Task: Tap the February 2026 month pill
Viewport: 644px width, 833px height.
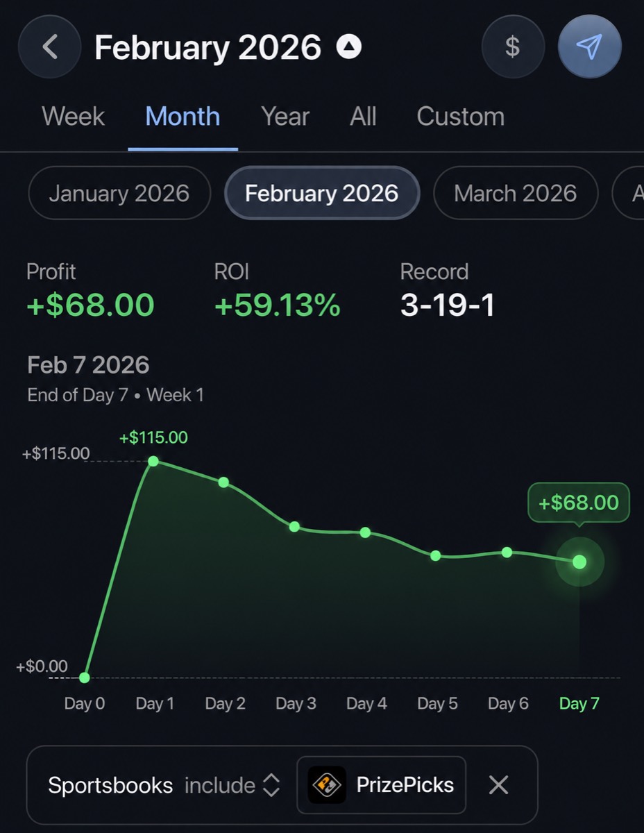Action: coord(322,193)
